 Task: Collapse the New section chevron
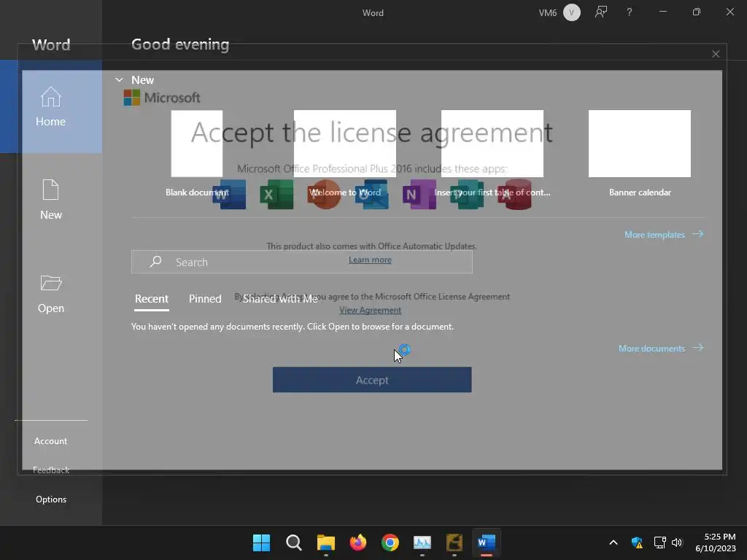[119, 80]
